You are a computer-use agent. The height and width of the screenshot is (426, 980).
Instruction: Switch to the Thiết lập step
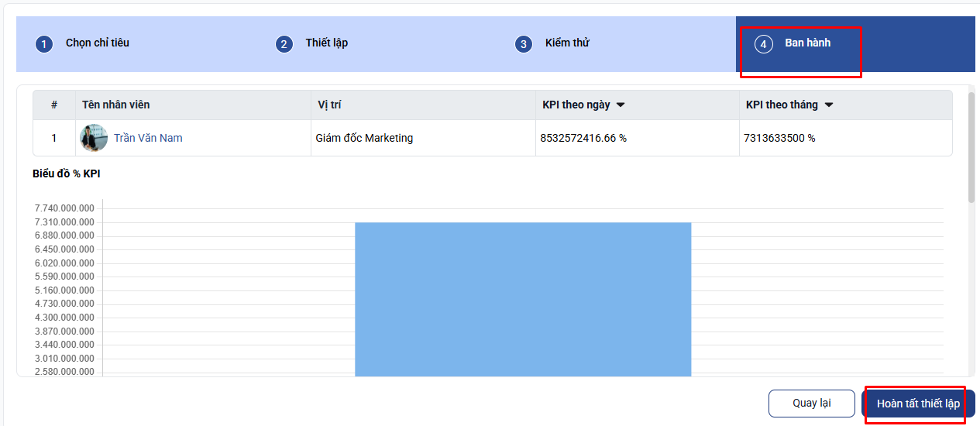[326, 43]
